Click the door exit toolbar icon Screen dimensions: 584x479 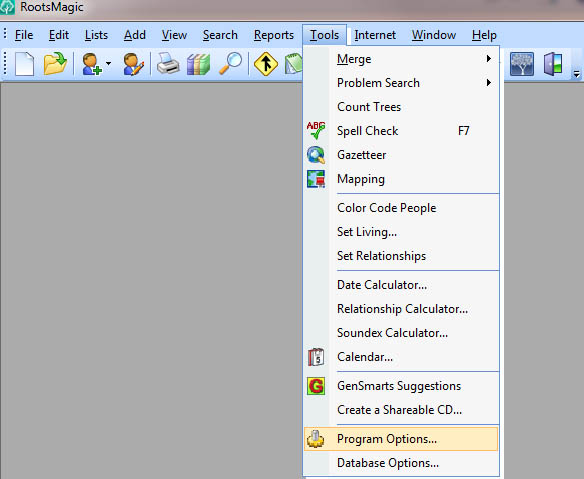coord(553,64)
